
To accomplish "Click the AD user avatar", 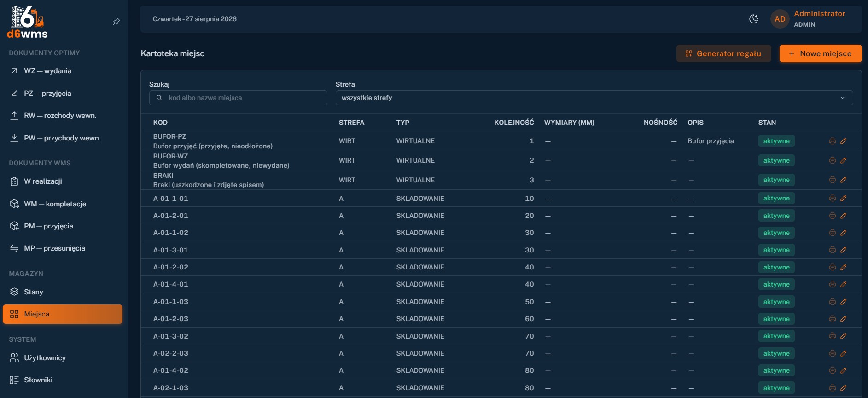I will coord(780,19).
